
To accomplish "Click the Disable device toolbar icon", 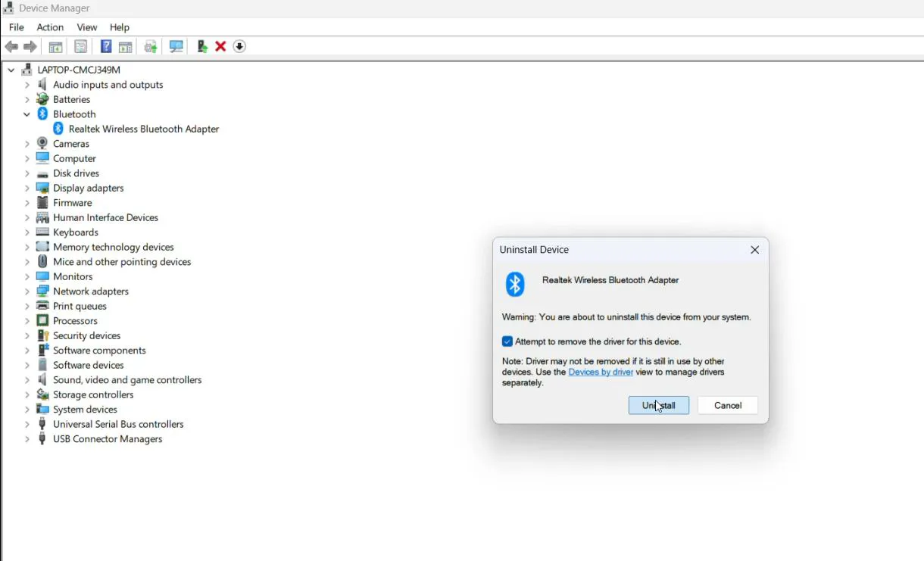I will 239,46.
